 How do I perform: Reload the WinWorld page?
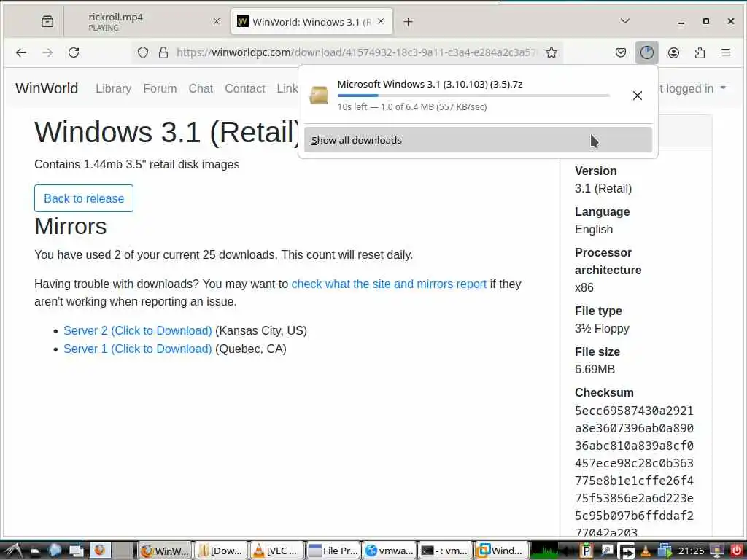(x=74, y=52)
